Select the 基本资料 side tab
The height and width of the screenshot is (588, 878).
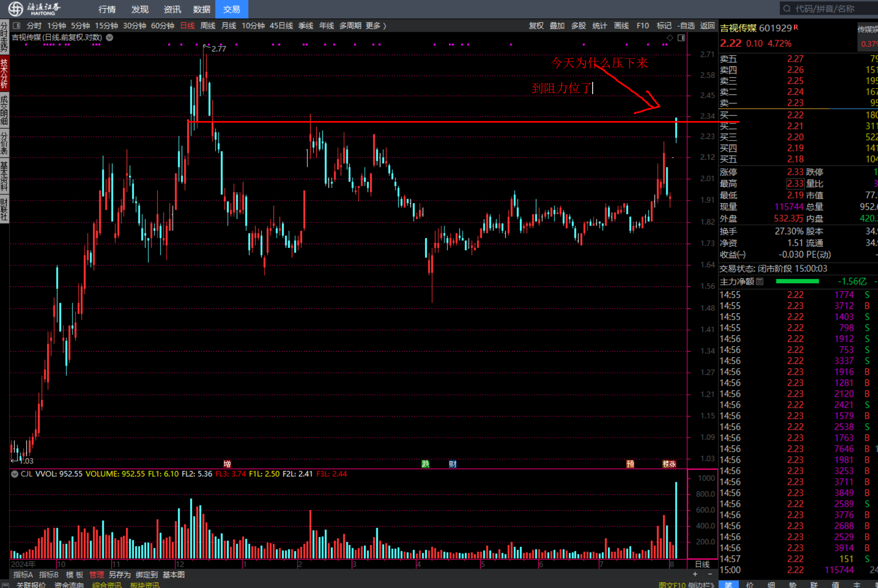4,176
